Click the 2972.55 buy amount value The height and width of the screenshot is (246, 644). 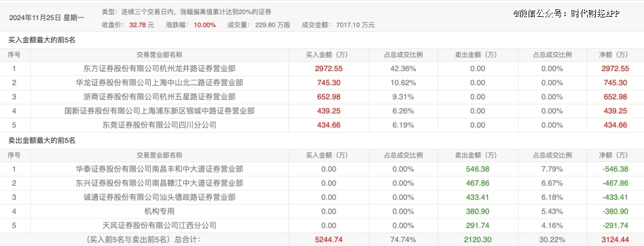pyautogui.click(x=329, y=68)
